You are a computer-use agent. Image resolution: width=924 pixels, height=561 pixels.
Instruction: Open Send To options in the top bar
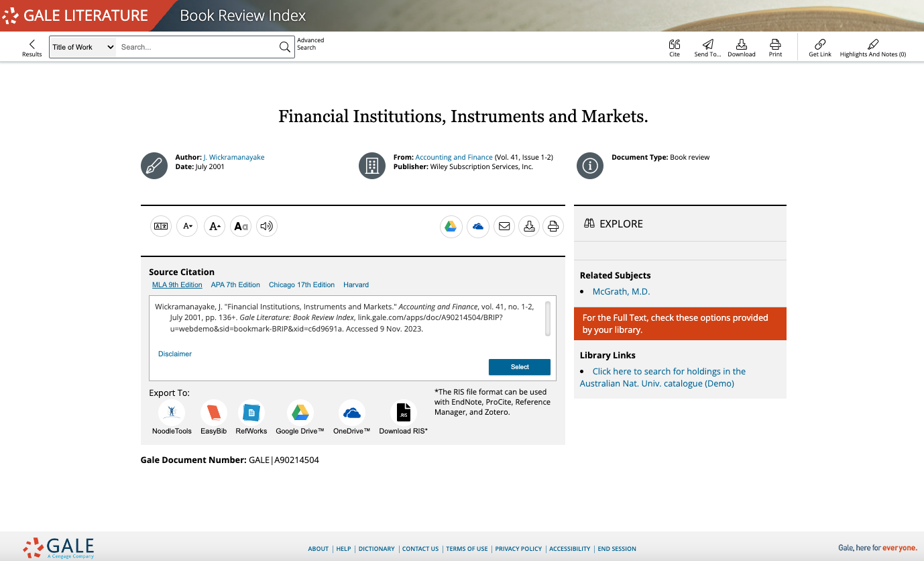[707, 48]
